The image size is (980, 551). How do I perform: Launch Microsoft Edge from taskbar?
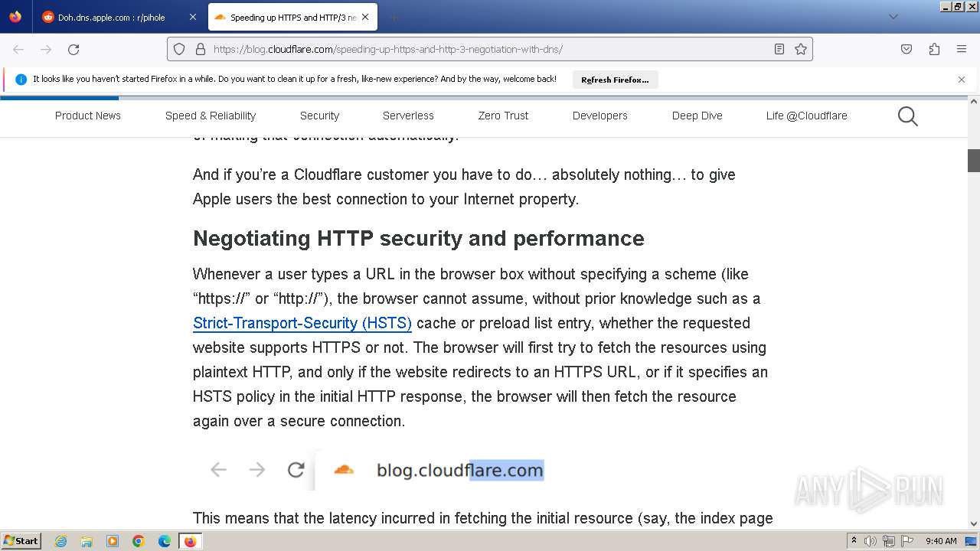[x=165, y=541]
